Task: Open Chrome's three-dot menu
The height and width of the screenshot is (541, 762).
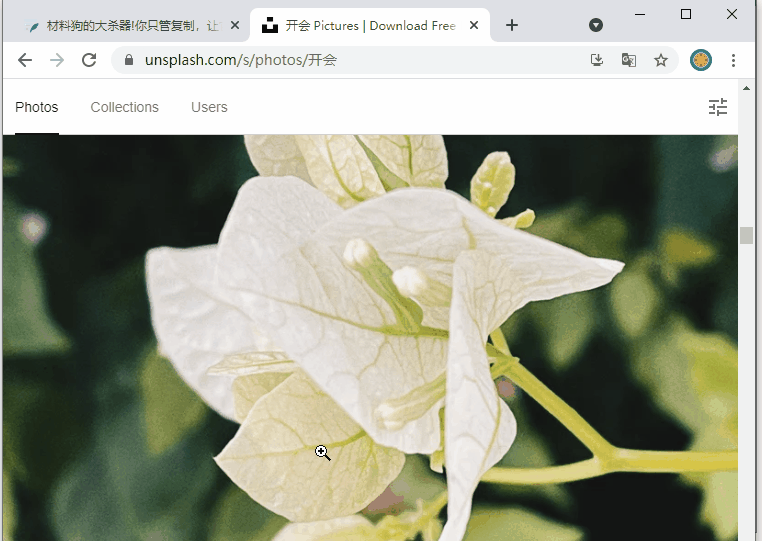Action: tap(733, 60)
